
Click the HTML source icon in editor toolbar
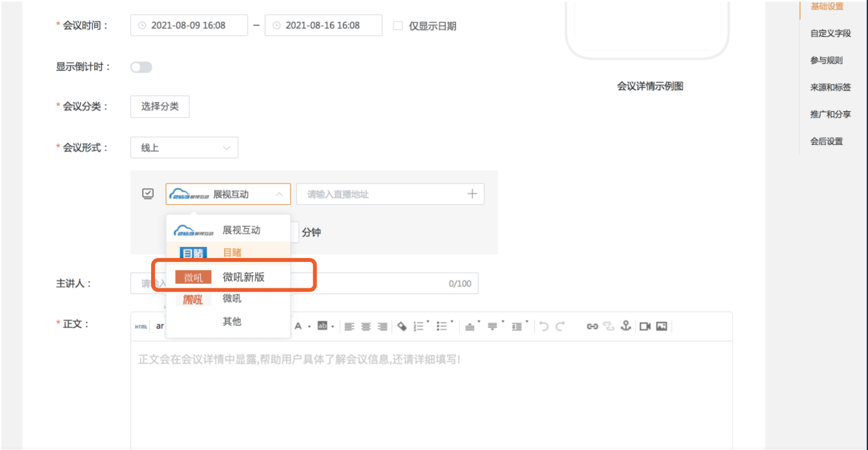coord(141,327)
